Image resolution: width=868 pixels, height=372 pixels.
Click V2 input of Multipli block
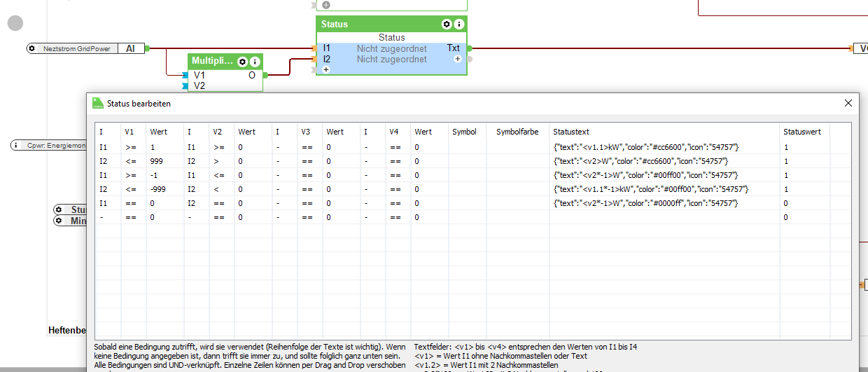pos(199,85)
